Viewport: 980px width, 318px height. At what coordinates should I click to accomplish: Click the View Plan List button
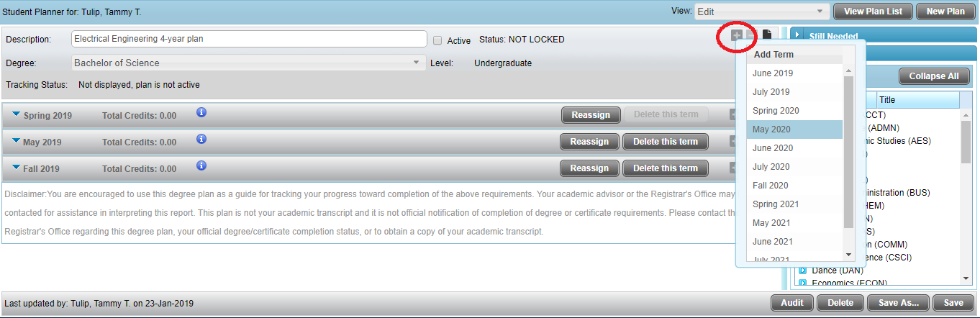tap(872, 12)
